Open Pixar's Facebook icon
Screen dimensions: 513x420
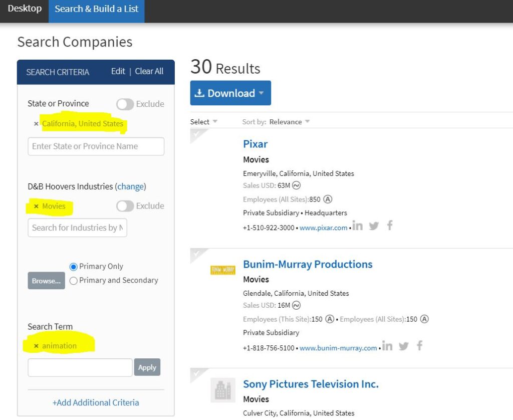[390, 225]
